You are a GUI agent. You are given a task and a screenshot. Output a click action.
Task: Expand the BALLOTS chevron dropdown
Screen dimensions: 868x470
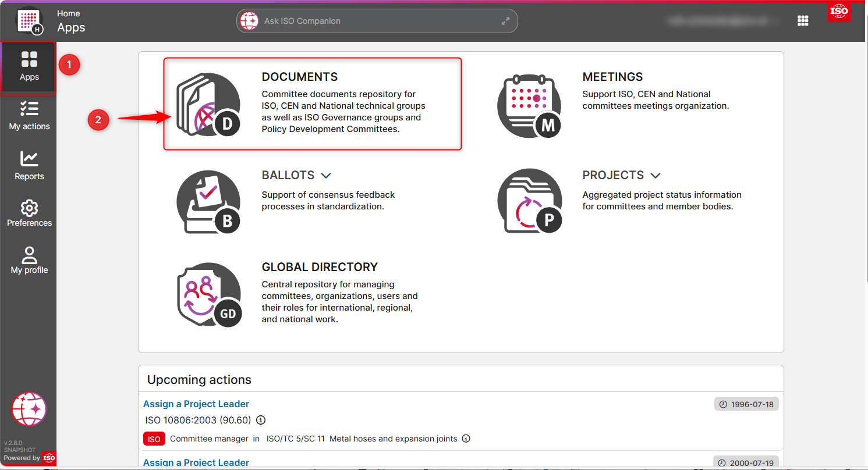(x=326, y=175)
